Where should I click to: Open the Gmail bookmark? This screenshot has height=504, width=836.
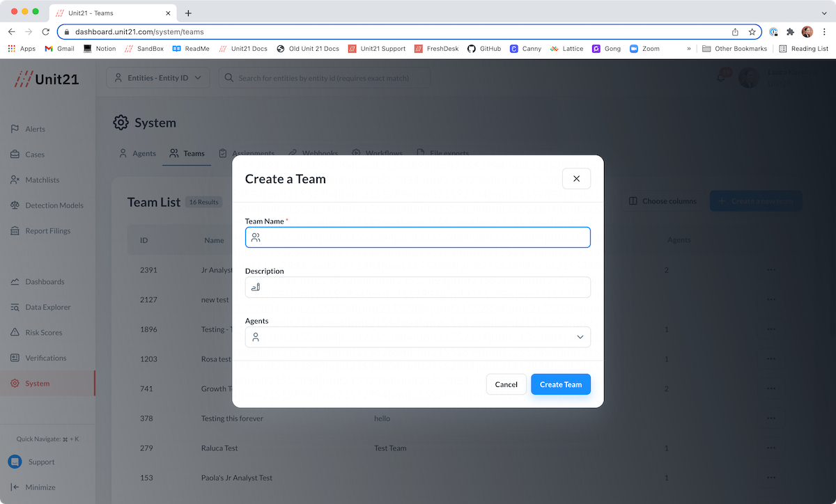coord(59,49)
